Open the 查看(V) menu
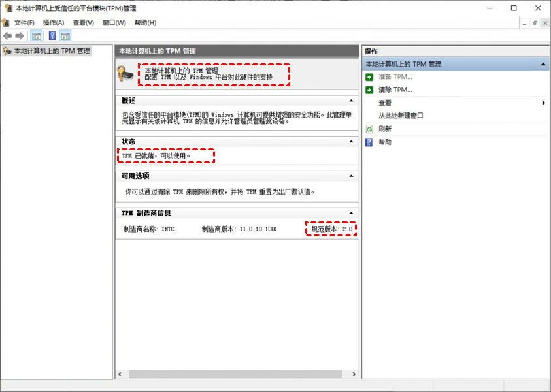The width and height of the screenshot is (551, 392). pos(83,23)
